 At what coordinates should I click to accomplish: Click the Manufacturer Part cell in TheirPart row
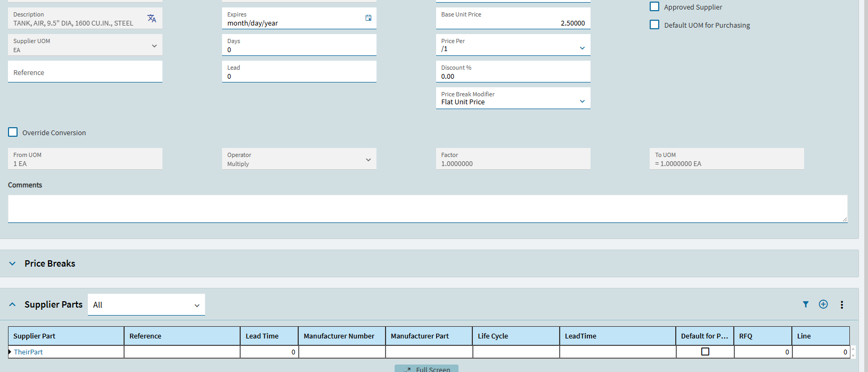(429, 352)
